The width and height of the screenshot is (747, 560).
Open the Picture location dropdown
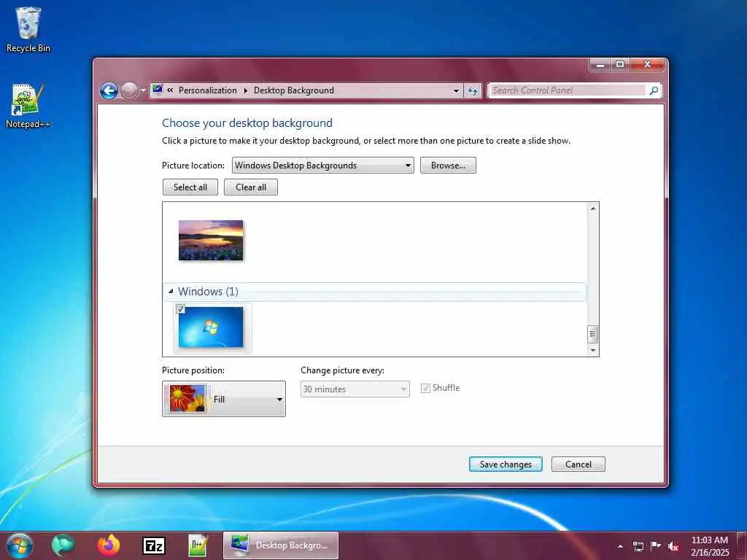(x=322, y=166)
